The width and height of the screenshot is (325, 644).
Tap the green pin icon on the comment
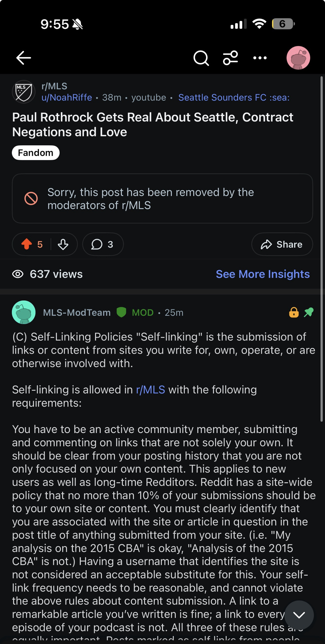309,312
